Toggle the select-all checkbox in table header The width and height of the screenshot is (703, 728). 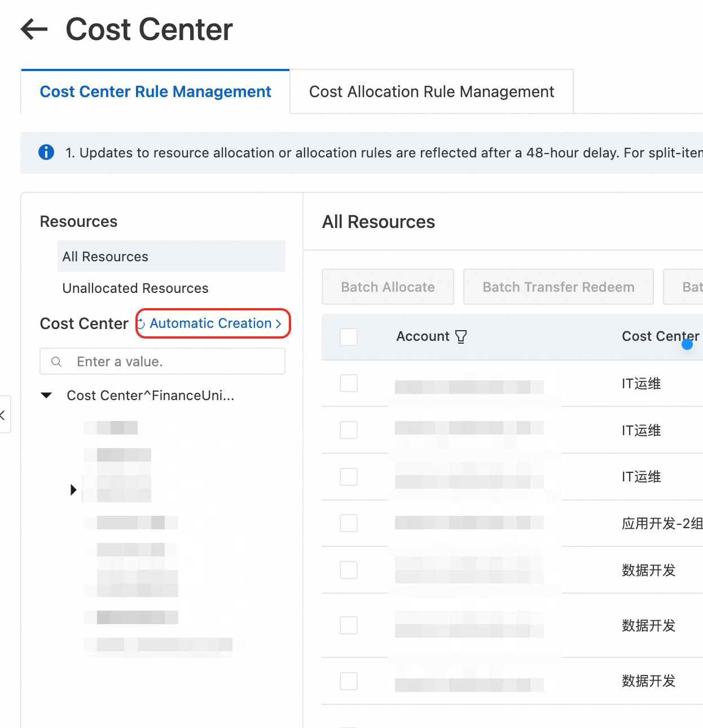coord(349,337)
